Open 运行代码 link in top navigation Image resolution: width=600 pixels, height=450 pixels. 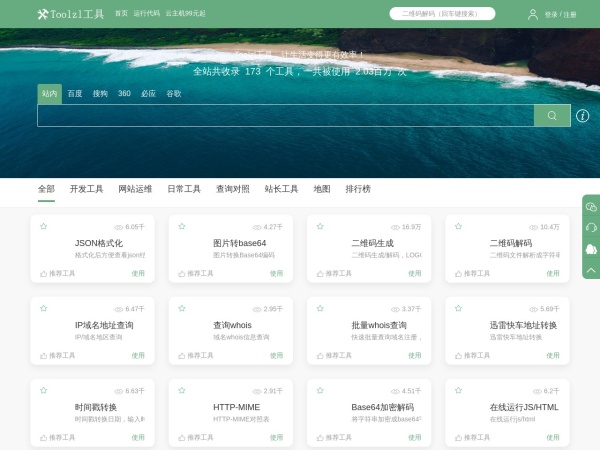click(146, 14)
